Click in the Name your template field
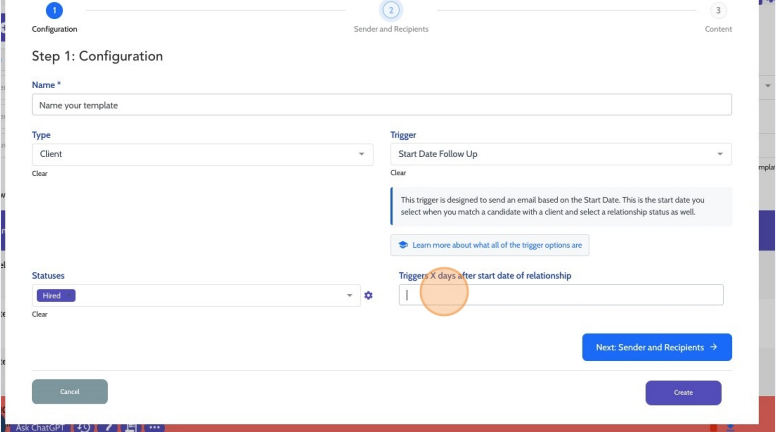Viewport: 776px width, 432px height. click(x=382, y=105)
